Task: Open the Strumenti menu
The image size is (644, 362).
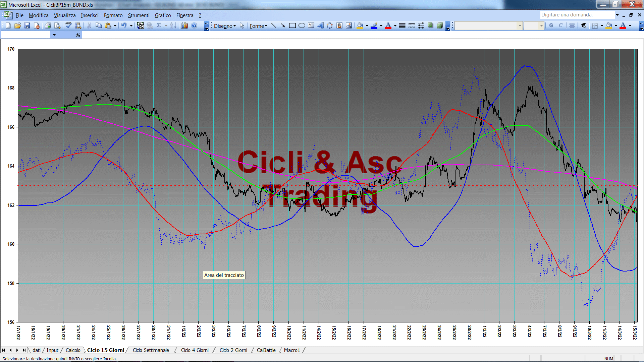Action: (139, 15)
